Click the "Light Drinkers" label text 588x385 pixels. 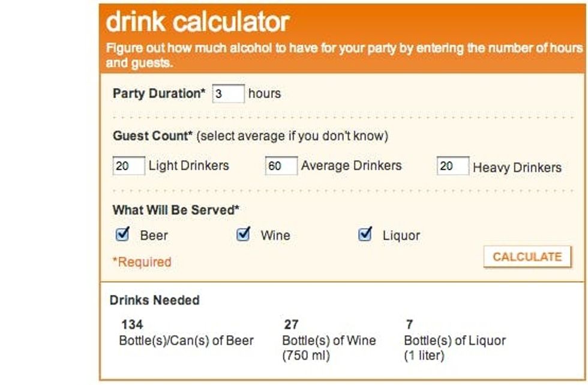(188, 166)
